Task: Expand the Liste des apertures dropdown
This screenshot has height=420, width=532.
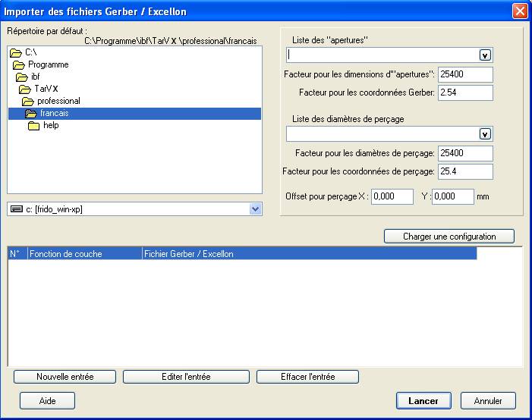Action: pyautogui.click(x=485, y=55)
